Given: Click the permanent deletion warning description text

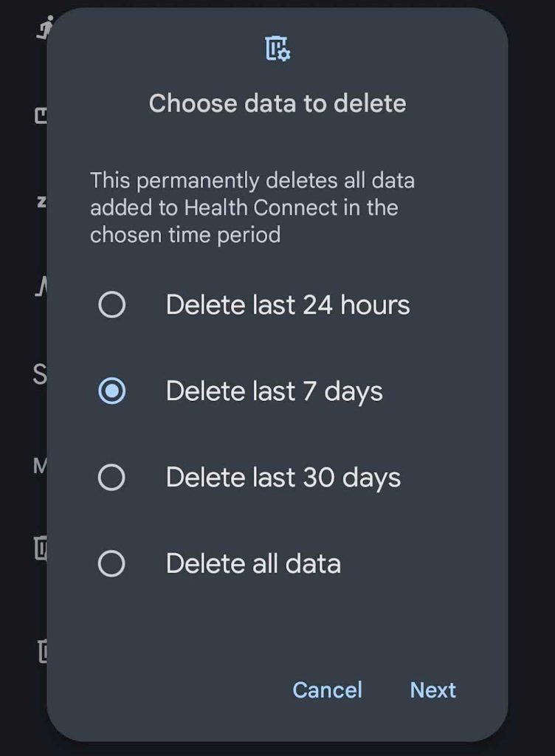Looking at the screenshot, I should pyautogui.click(x=252, y=207).
